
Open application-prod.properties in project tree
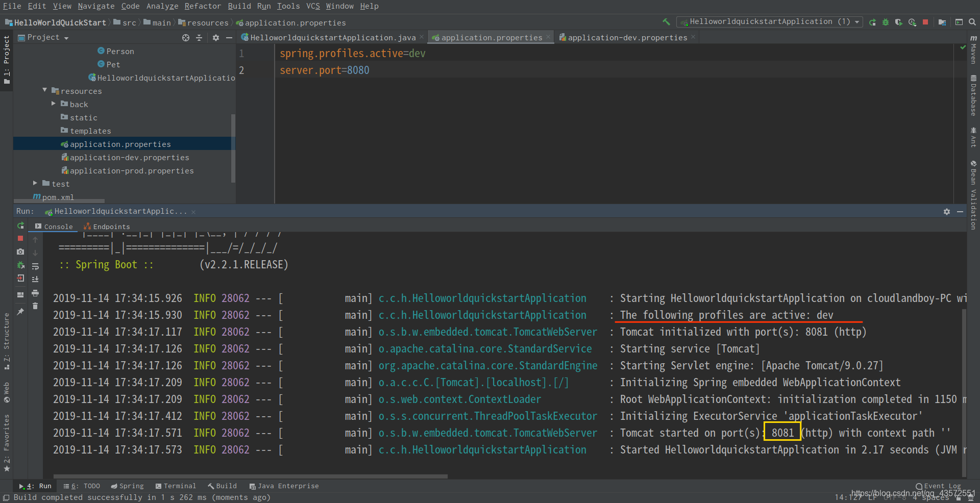(128, 170)
